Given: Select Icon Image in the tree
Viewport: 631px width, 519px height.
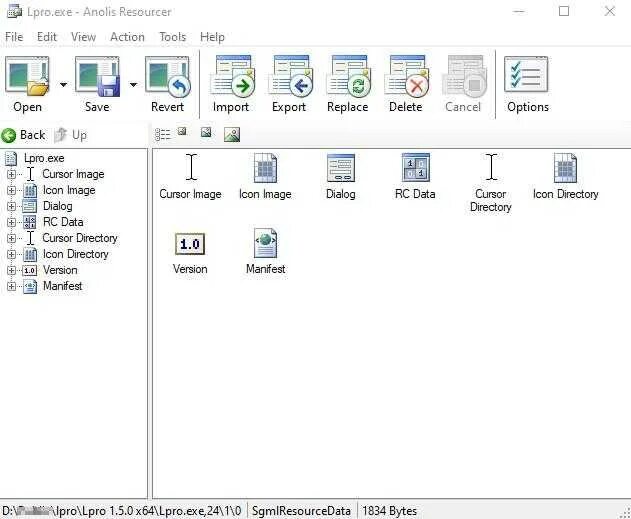Looking at the screenshot, I should 69,190.
